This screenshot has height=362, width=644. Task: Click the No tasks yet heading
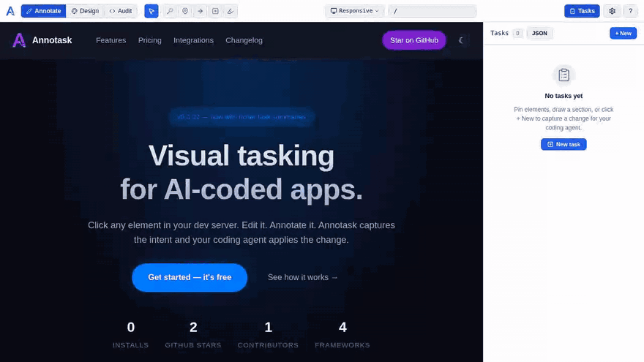pos(563,96)
